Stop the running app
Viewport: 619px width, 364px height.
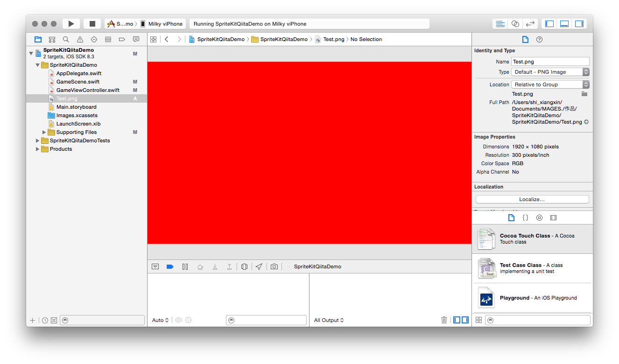[x=92, y=24]
